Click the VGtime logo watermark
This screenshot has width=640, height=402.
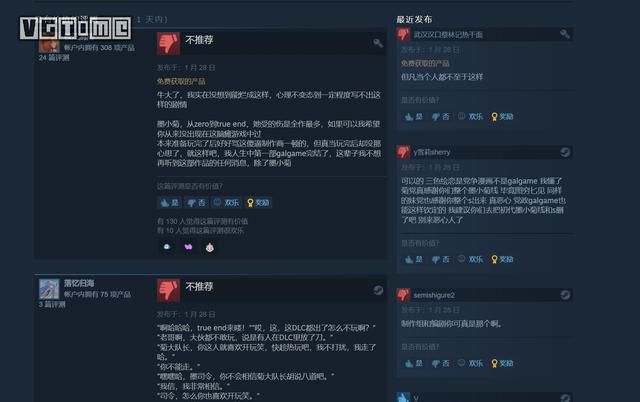[x=76, y=28]
